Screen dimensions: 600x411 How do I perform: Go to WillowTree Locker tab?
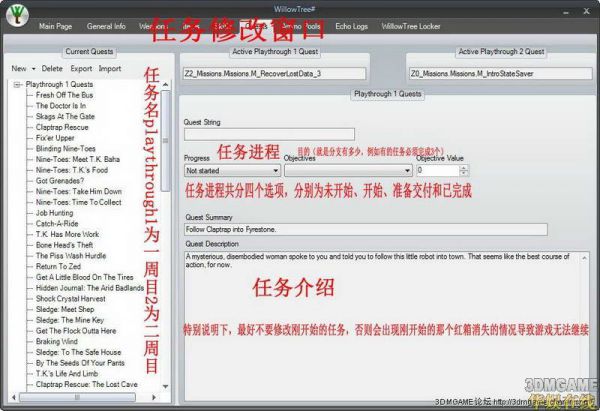click(x=424, y=25)
